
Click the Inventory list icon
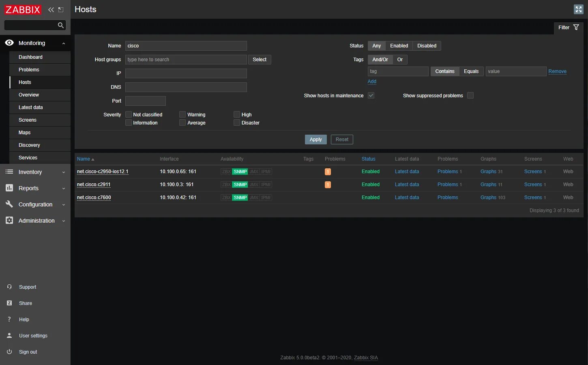coord(9,172)
